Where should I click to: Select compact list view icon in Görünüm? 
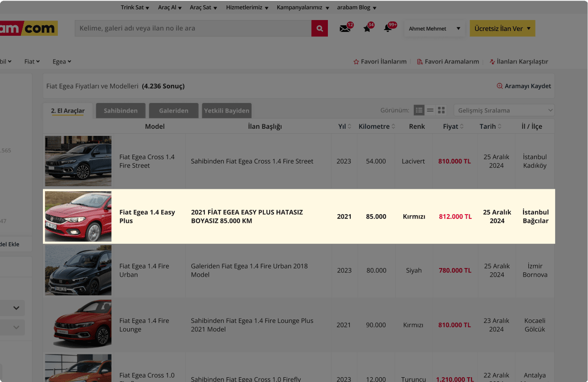(x=430, y=110)
